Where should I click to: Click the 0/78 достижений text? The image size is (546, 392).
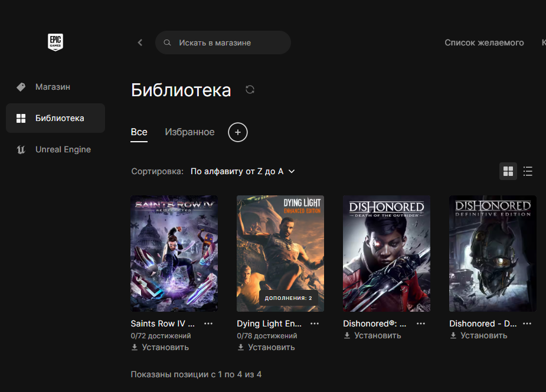tap(267, 335)
